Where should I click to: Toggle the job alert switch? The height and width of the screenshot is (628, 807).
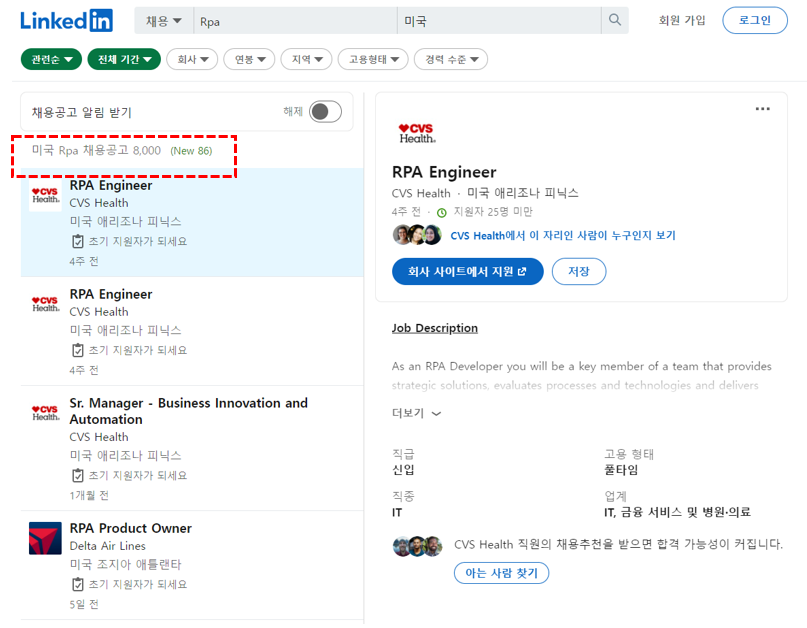pos(325,111)
